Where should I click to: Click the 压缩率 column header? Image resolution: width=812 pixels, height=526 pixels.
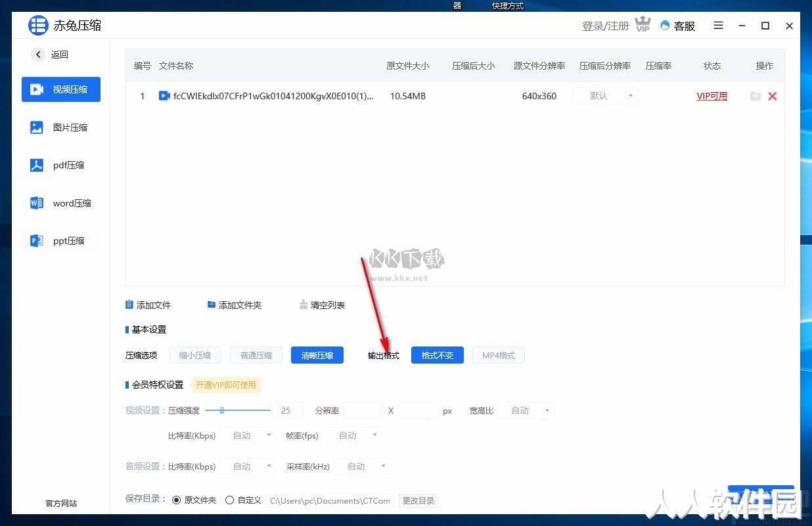pos(658,66)
